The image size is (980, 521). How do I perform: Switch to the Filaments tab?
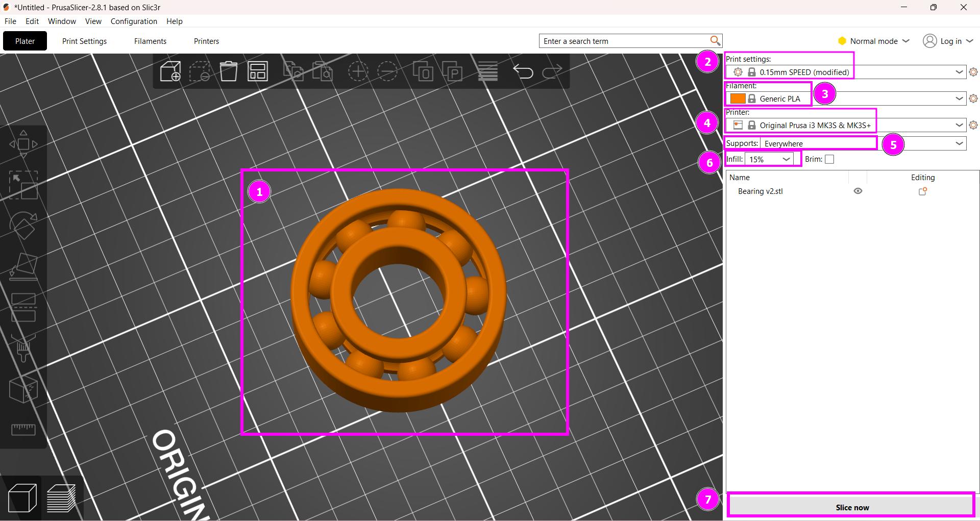point(150,41)
